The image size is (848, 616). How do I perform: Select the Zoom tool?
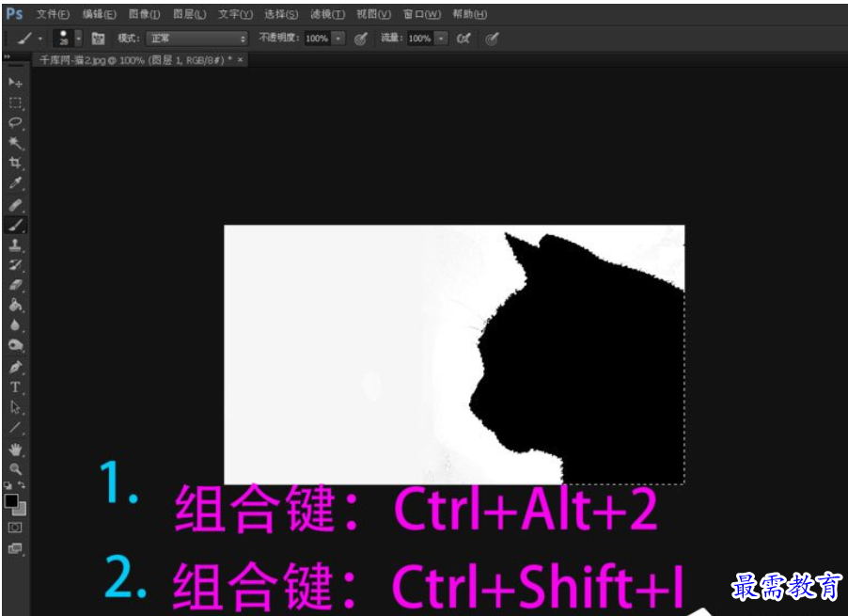[x=15, y=469]
